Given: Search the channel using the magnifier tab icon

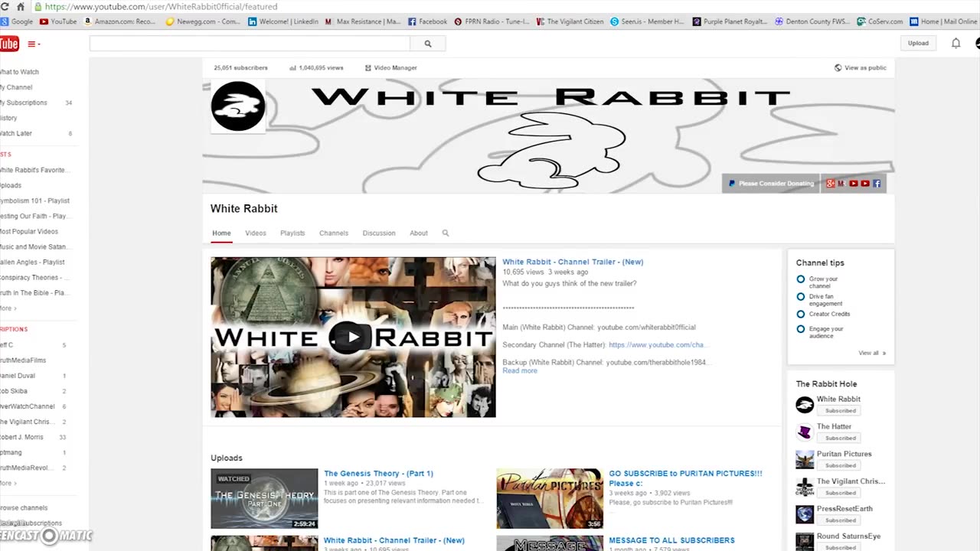Looking at the screenshot, I should (x=446, y=233).
